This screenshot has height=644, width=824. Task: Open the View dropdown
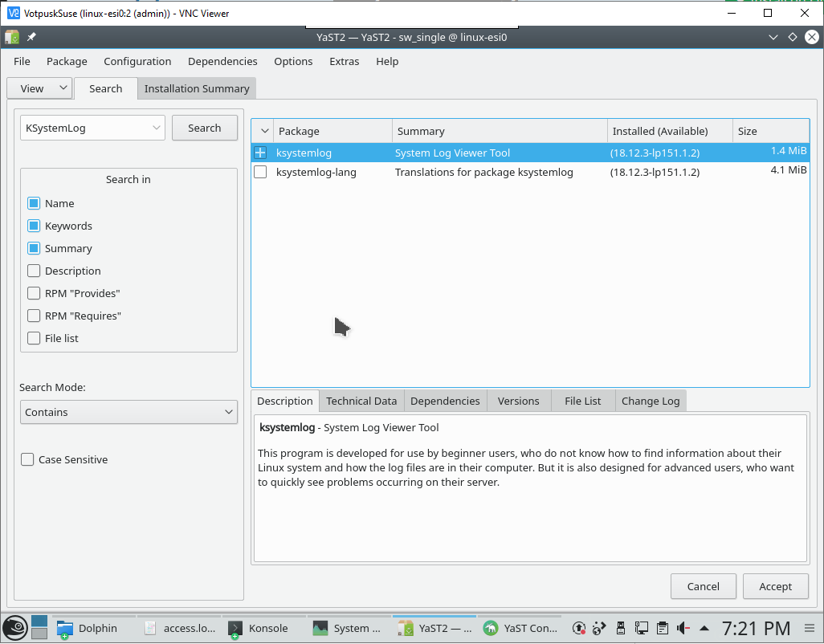coord(39,88)
